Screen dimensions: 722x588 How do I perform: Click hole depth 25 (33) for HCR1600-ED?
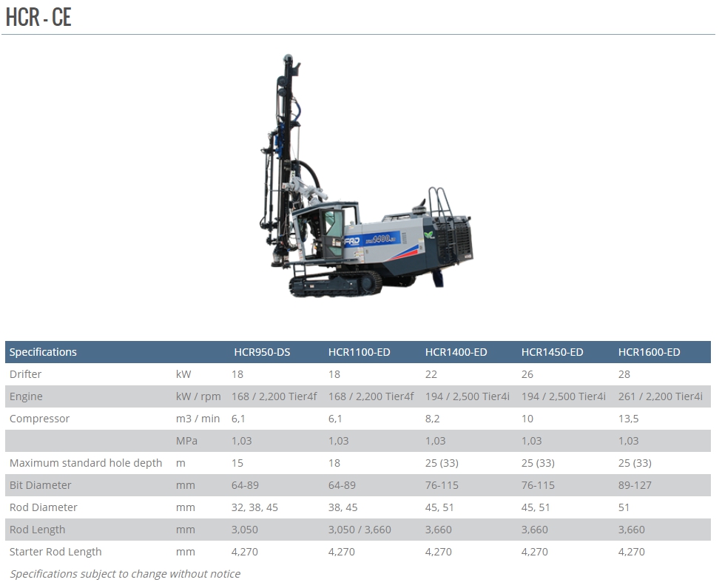click(x=635, y=463)
